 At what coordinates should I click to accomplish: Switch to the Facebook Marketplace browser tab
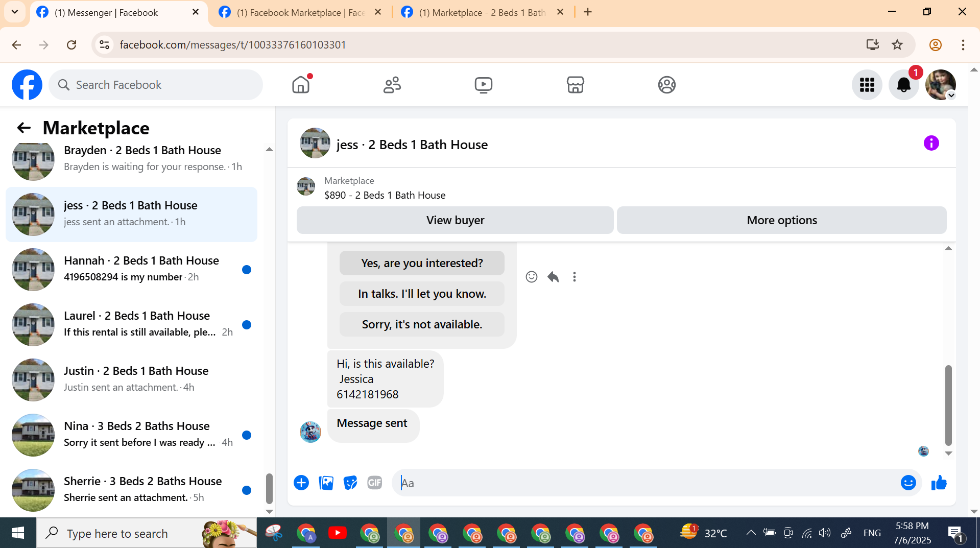tap(300, 12)
